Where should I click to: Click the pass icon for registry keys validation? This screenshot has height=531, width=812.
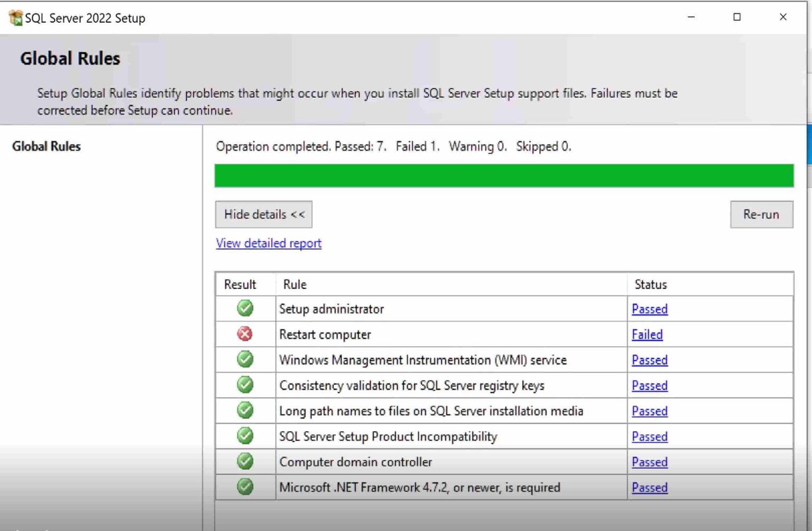pyautogui.click(x=245, y=385)
